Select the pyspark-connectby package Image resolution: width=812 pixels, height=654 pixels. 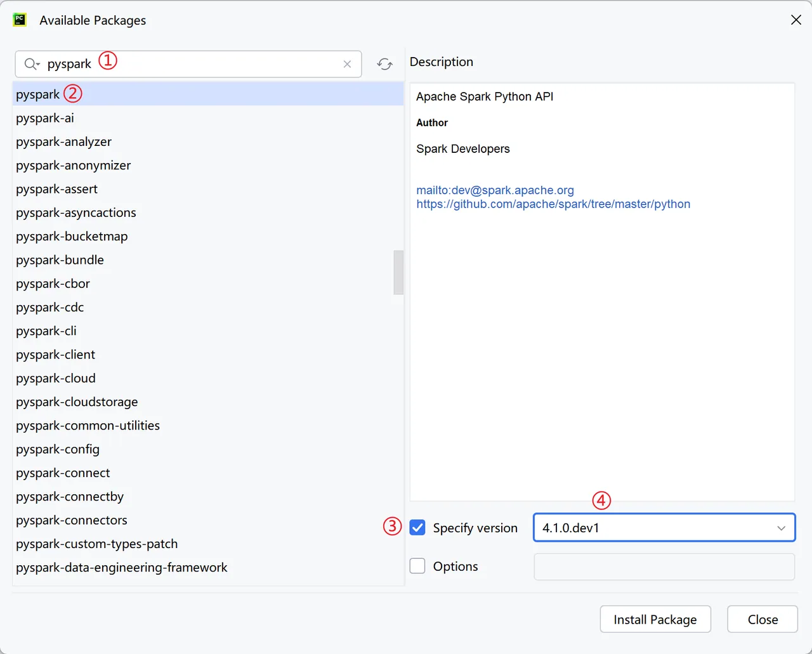208,497
